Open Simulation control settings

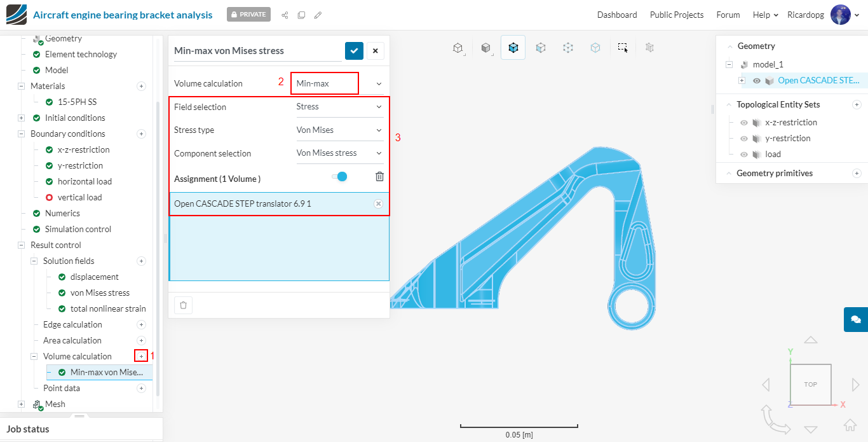78,229
